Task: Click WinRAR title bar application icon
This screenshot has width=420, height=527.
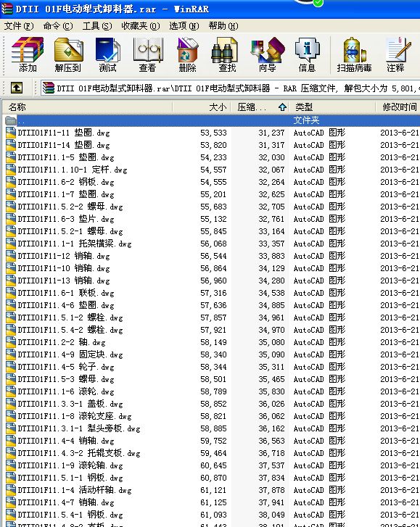Action: tap(7, 9)
